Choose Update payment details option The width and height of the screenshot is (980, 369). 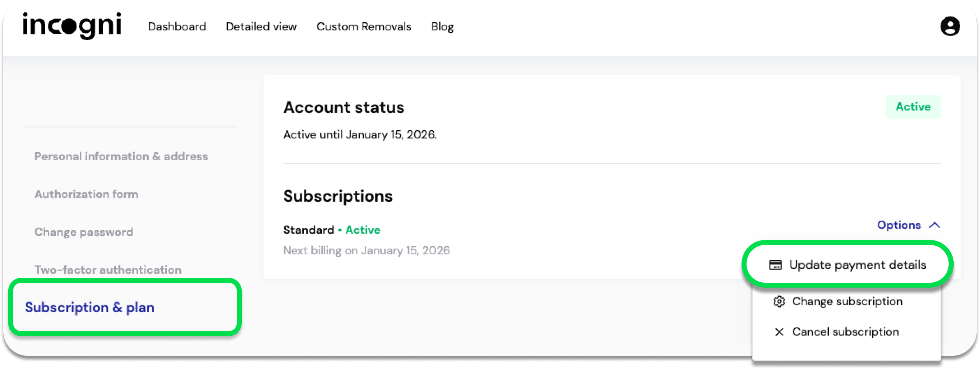pyautogui.click(x=857, y=265)
